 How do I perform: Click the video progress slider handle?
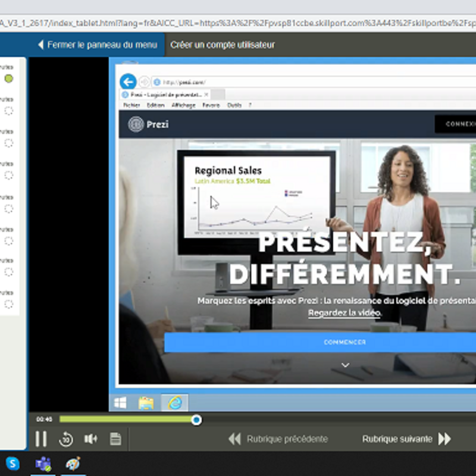196,420
